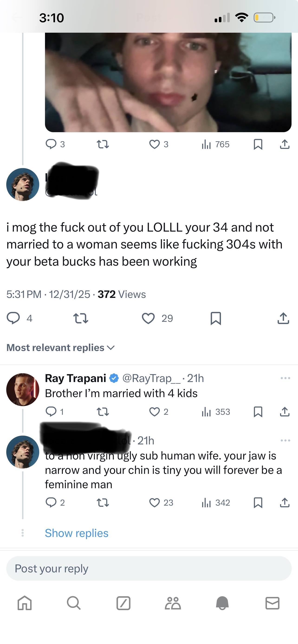This screenshot has height=644, width=298.
Task: Reply to the main post
Action: click(x=13, y=318)
